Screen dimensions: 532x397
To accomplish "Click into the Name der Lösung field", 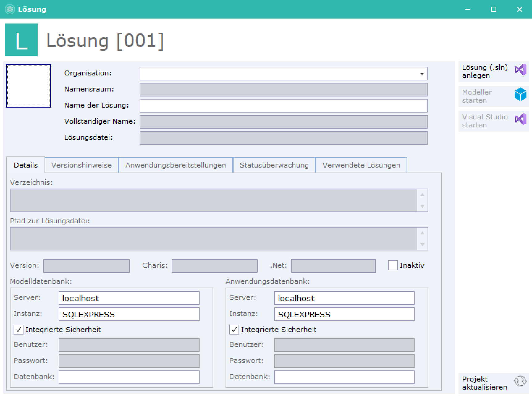I will (x=284, y=106).
